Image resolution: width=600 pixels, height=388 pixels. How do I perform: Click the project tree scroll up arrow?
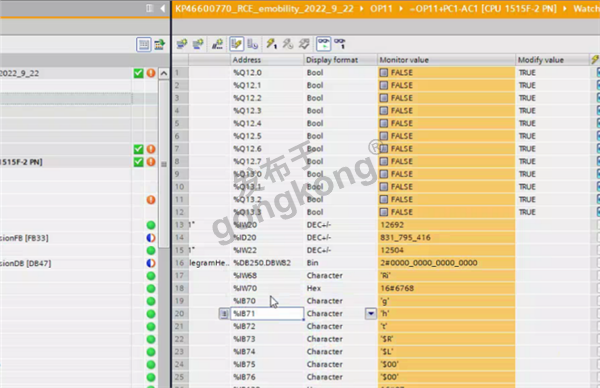tap(164, 73)
